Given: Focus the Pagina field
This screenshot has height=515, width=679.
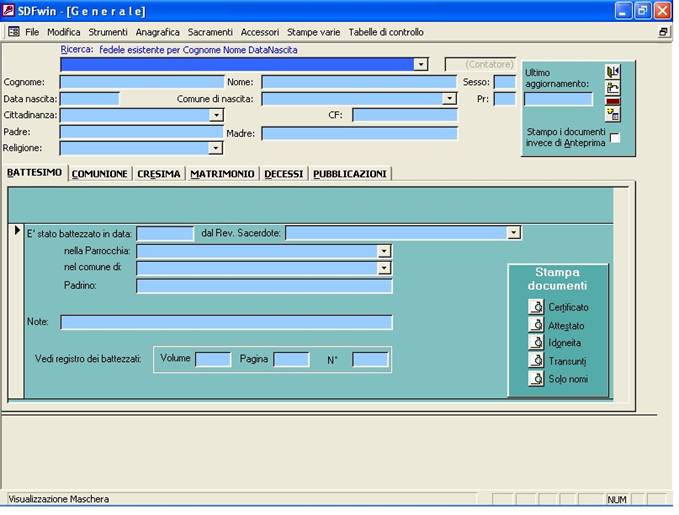Looking at the screenshot, I should (291, 359).
